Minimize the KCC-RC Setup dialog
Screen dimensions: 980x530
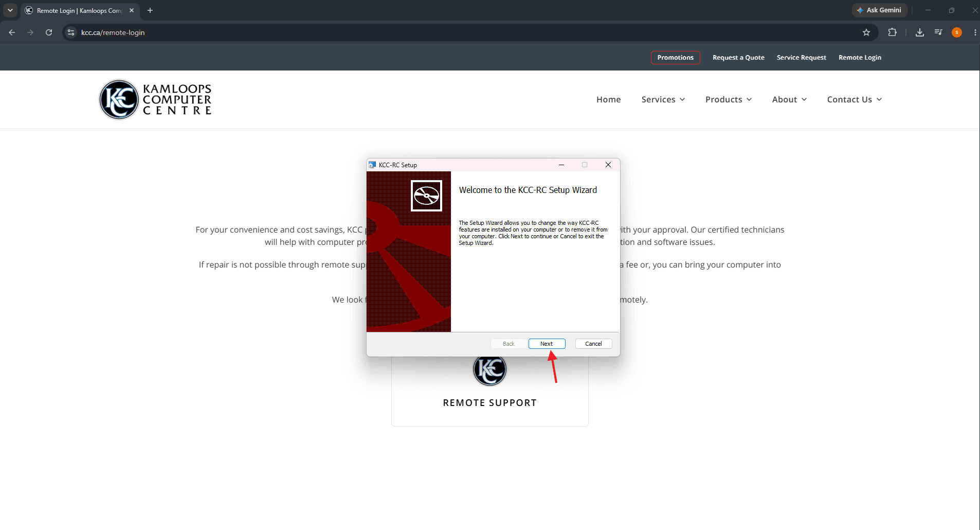[x=561, y=165]
